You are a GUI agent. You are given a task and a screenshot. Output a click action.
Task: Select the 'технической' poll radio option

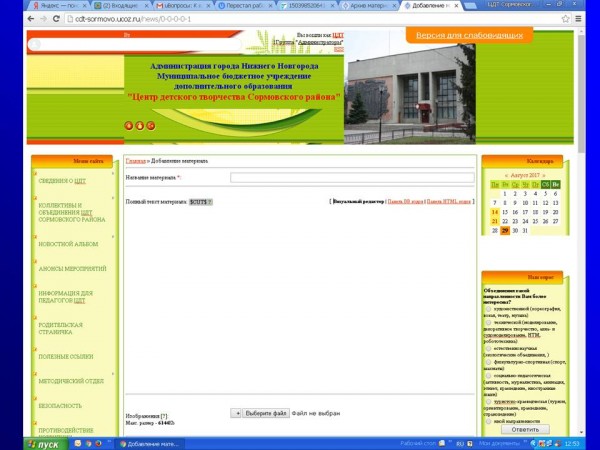[x=488, y=322]
